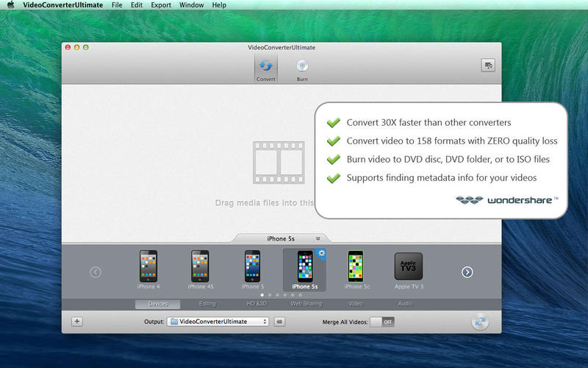
Task: Switch to the HD & 3D tab
Action: pos(257,304)
